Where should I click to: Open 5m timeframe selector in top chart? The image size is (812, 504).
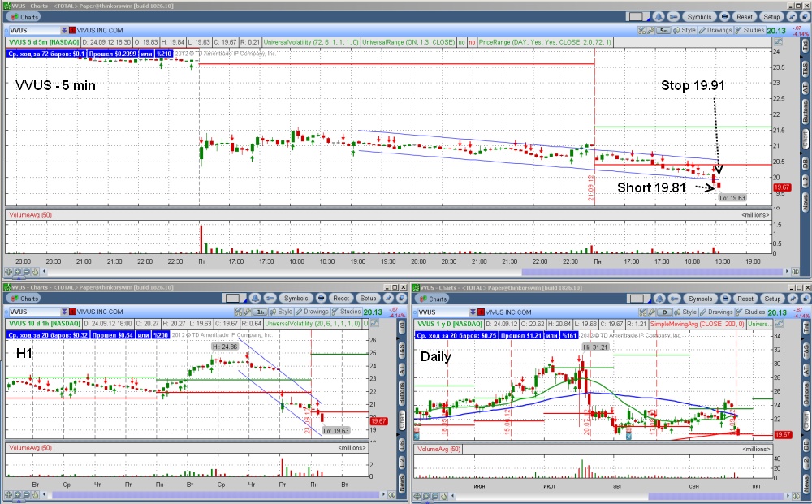pyautogui.click(x=663, y=31)
